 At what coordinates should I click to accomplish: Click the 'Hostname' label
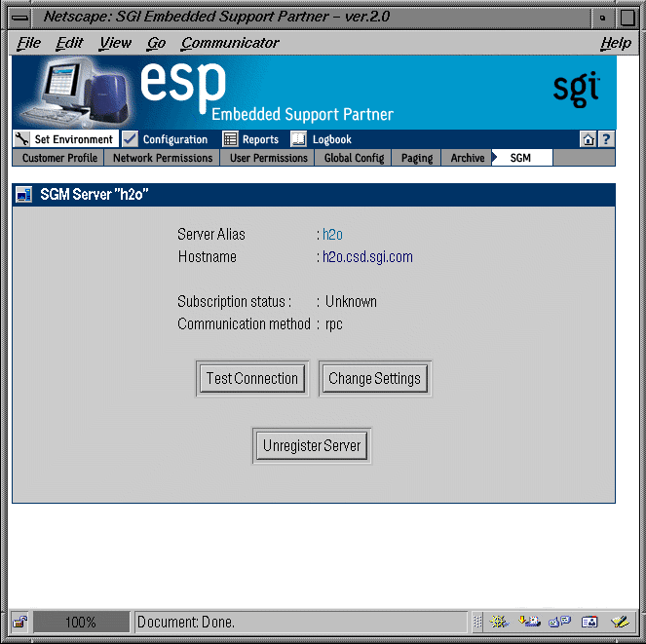(208, 256)
